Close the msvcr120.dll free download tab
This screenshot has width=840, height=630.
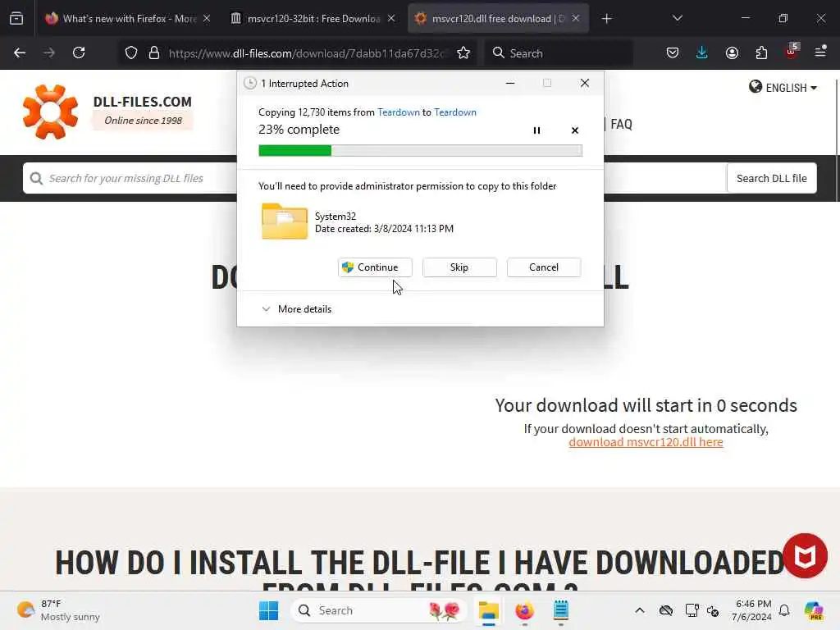tap(576, 18)
